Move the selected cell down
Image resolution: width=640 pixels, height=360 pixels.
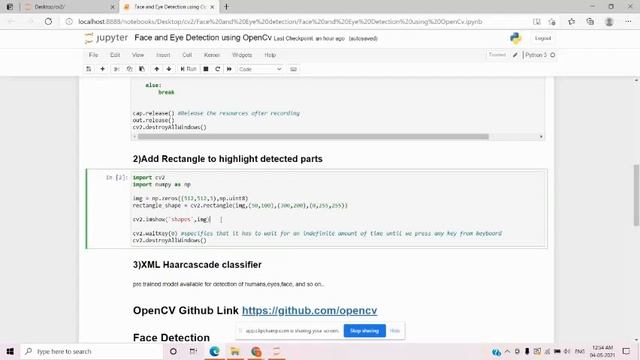[x=169, y=69]
